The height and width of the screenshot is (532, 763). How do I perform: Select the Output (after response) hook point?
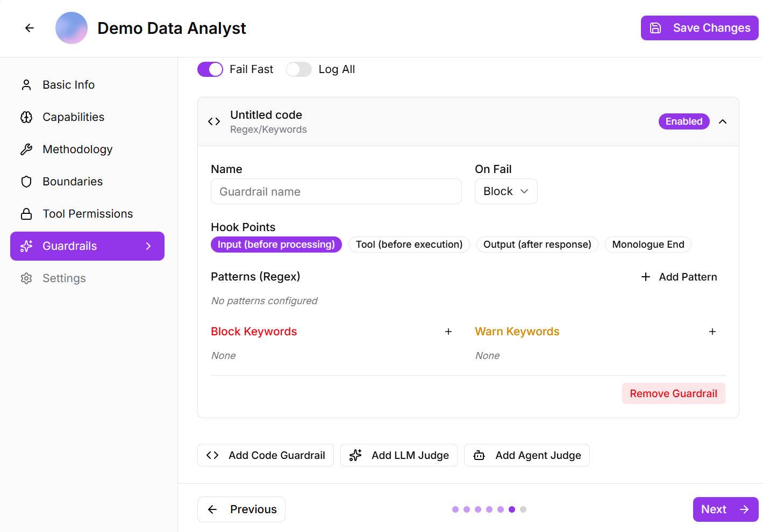[537, 245]
